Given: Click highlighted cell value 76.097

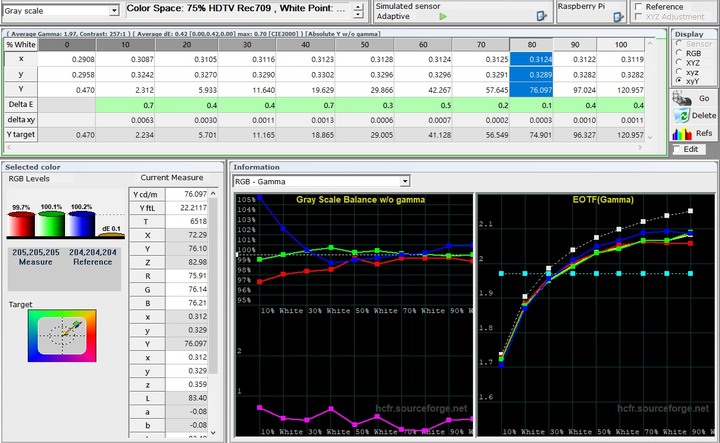Looking at the screenshot, I should tap(531, 90).
